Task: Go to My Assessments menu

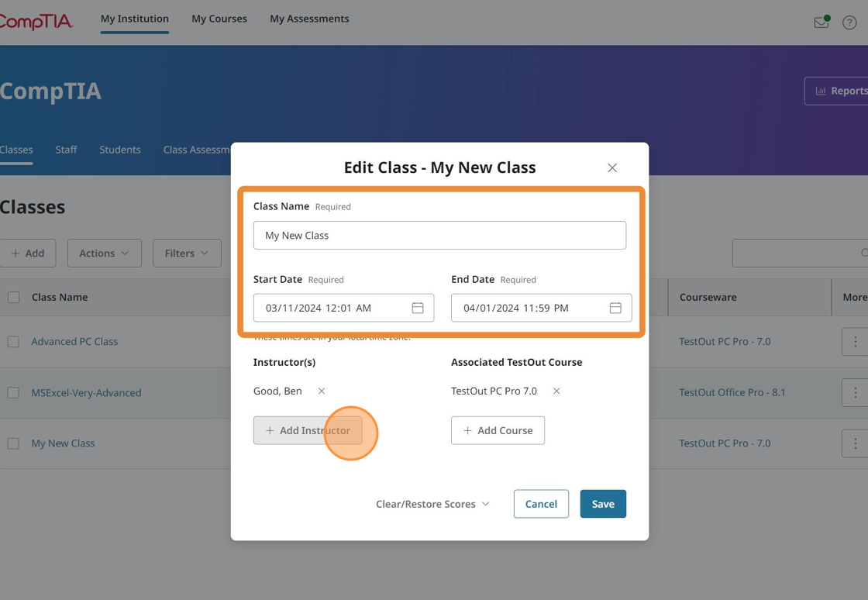Action: pyautogui.click(x=309, y=19)
